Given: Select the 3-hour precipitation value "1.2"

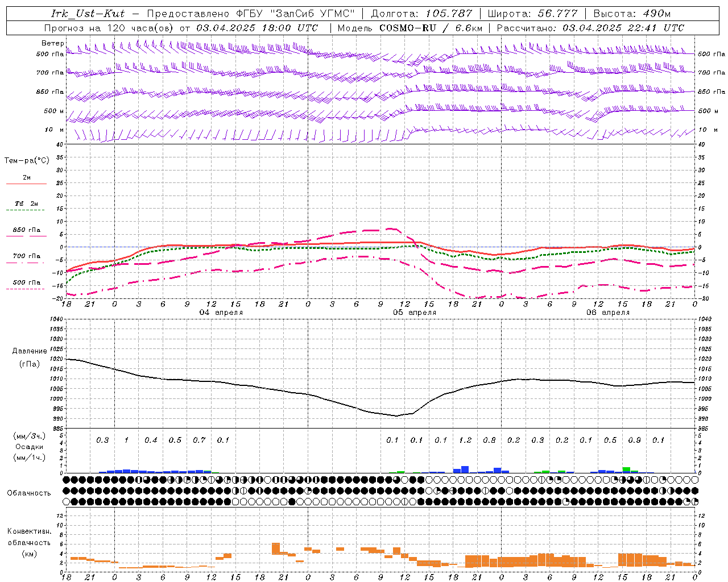Looking at the screenshot, I should point(465,440).
